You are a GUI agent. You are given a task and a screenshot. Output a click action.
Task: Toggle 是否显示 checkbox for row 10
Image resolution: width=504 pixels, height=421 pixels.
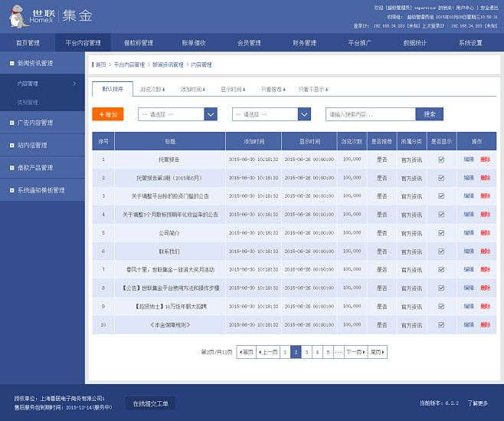pyautogui.click(x=441, y=325)
